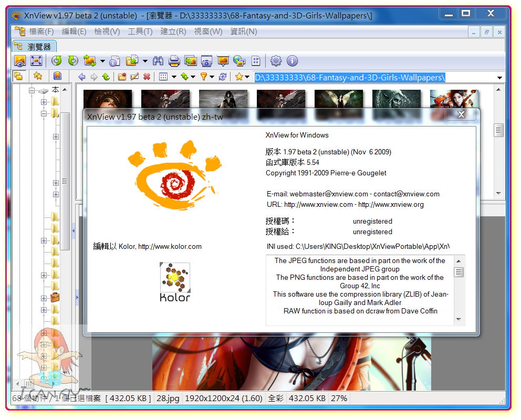This screenshot has width=521, height=420.
Task: Create new folder icon
Action: coord(122,77)
